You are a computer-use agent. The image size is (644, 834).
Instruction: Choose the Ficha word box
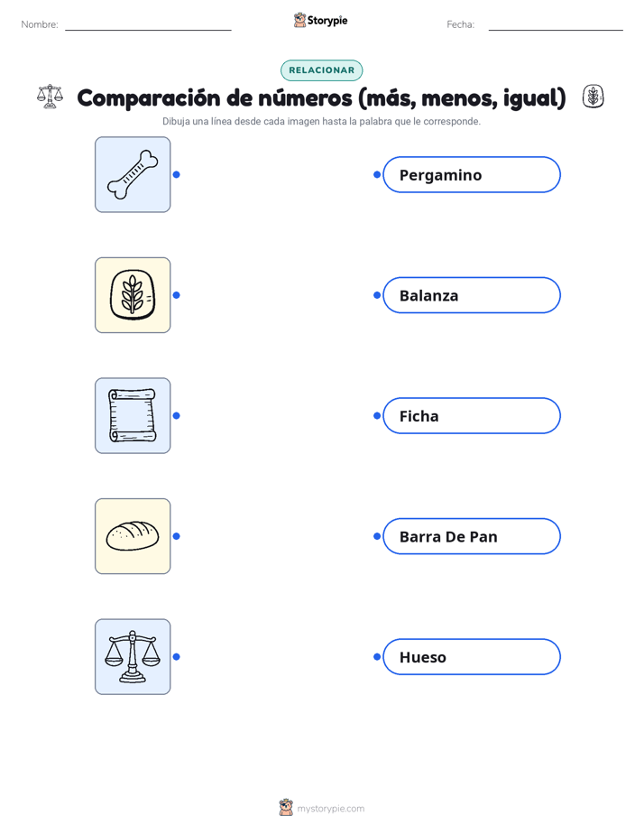tap(472, 415)
